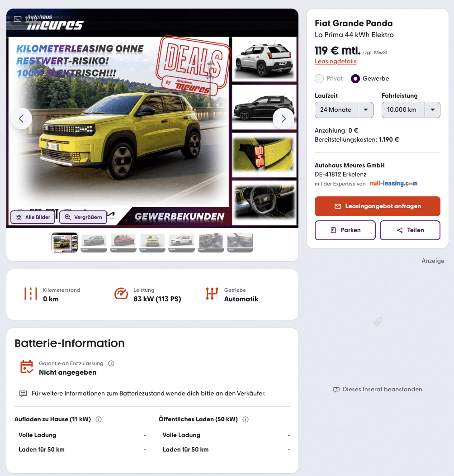Expand the Laufzeit 24 Monate dropdown
This screenshot has width=454, height=476.
pyautogui.click(x=344, y=110)
